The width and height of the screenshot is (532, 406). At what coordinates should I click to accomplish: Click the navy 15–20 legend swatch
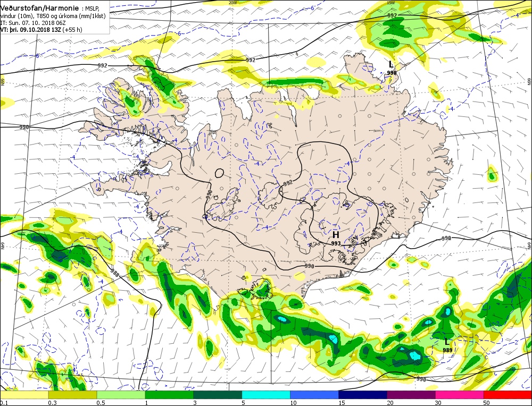pos(363,395)
